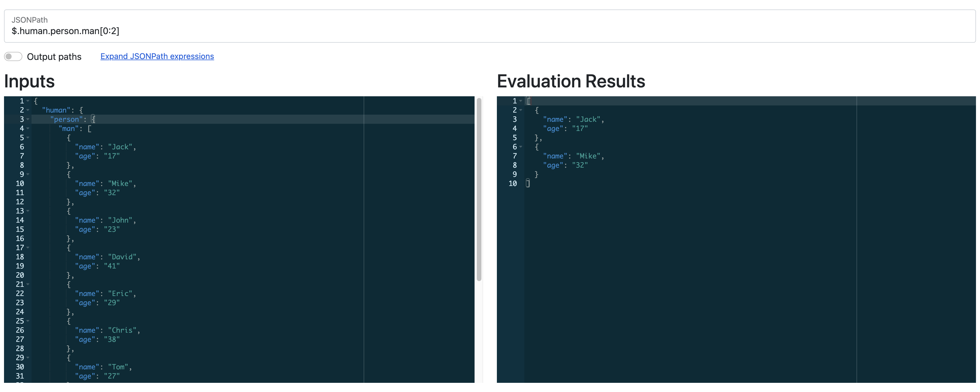Viewport: 980px width, 392px height.
Task: Fold the Mike object on line 9
Action: (28, 174)
